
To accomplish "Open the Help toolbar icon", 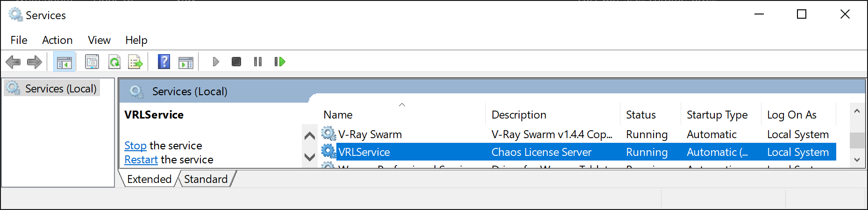I will 164,62.
